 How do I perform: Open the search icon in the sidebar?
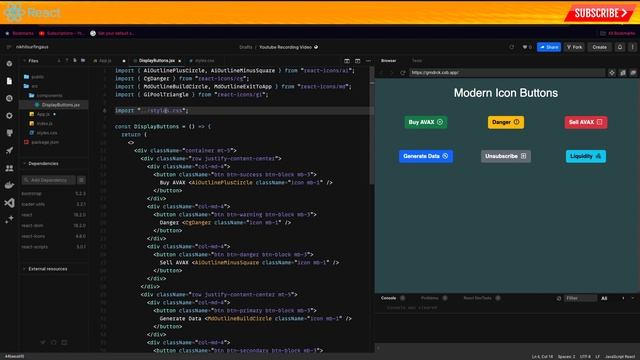[9, 98]
